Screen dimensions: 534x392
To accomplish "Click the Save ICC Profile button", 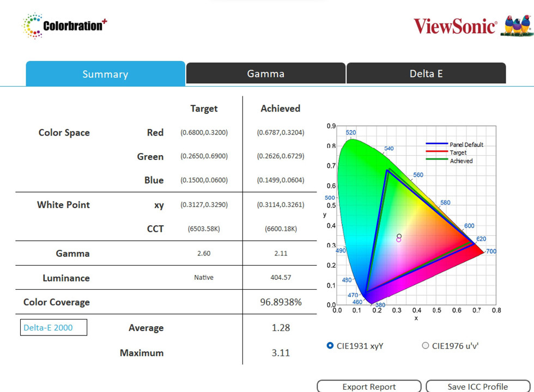I will pyautogui.click(x=477, y=387).
